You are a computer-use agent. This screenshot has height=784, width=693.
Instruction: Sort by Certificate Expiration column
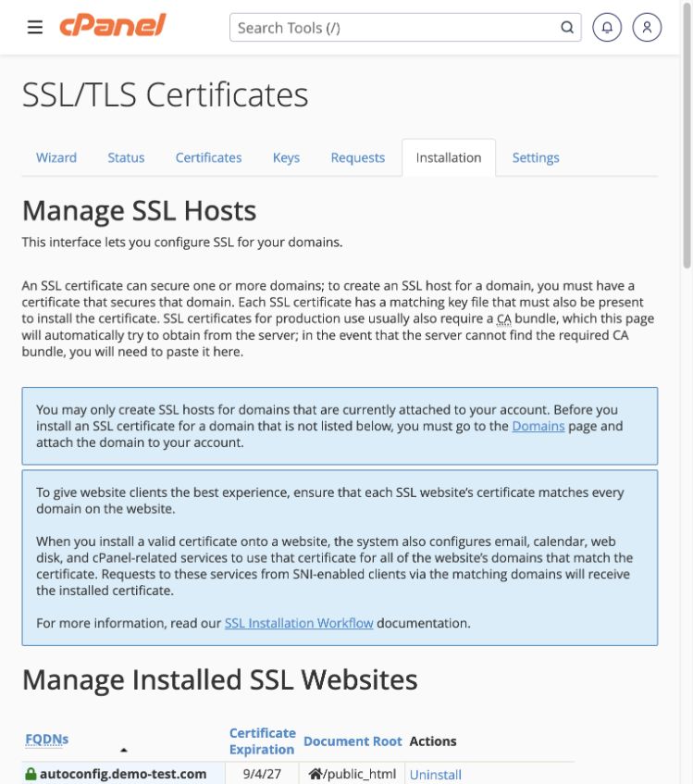(x=263, y=741)
